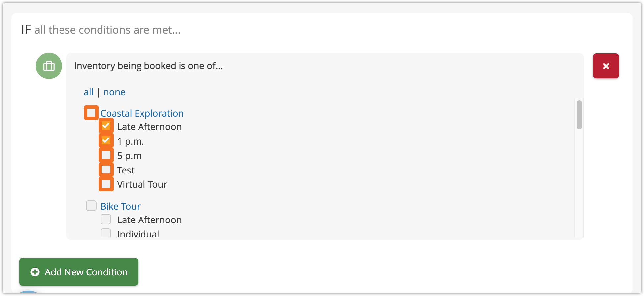Screen dimensions: 644x296
Task: Check Late Afternoon under Bike Tour
Action: (106, 219)
